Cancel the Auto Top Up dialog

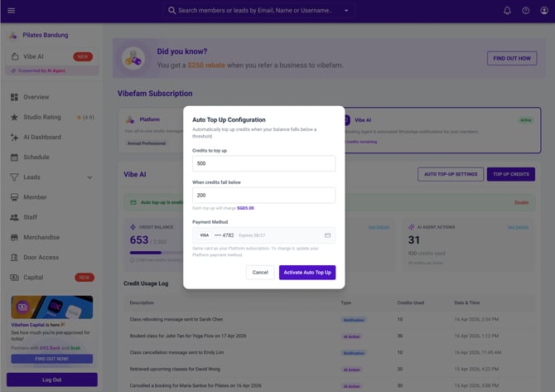(x=260, y=273)
